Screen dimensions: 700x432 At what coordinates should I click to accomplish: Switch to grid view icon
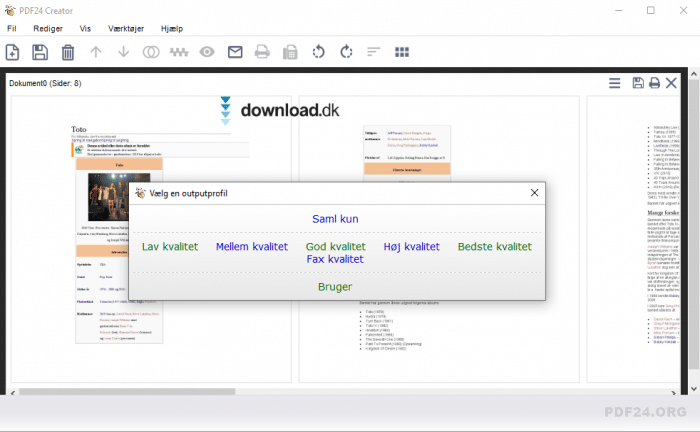[x=402, y=52]
